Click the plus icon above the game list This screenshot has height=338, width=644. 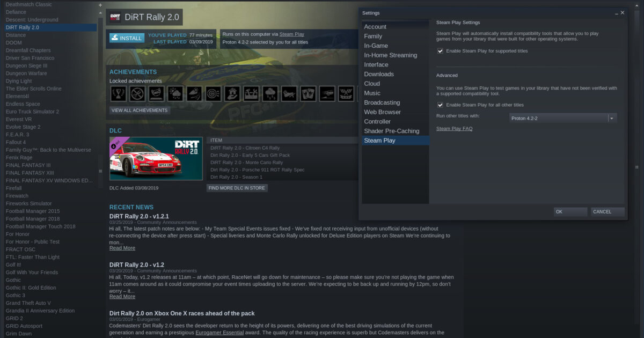click(x=100, y=5)
